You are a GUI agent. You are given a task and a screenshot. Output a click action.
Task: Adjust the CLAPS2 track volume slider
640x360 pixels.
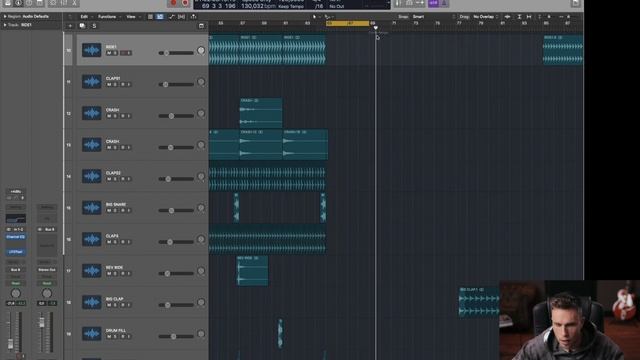click(x=176, y=179)
